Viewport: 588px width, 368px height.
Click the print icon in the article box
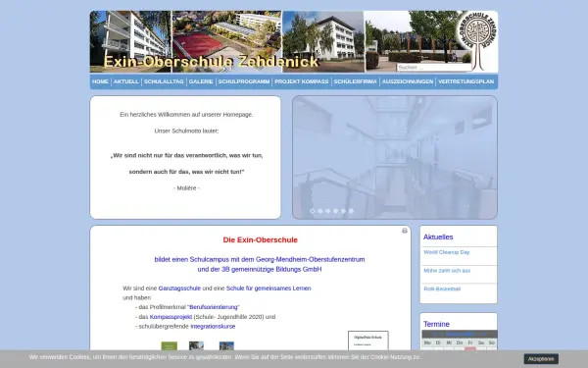(404, 231)
